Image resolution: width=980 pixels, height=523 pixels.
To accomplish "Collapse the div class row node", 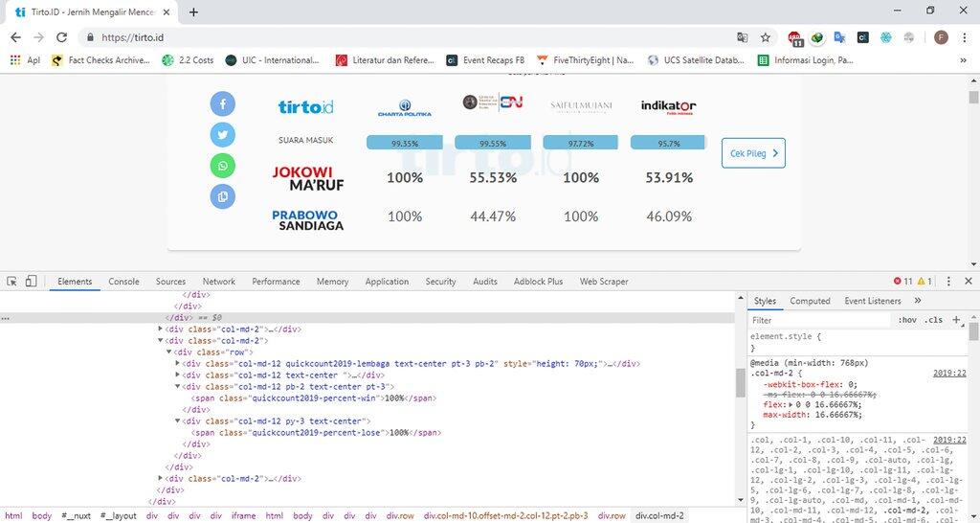I will click(168, 352).
